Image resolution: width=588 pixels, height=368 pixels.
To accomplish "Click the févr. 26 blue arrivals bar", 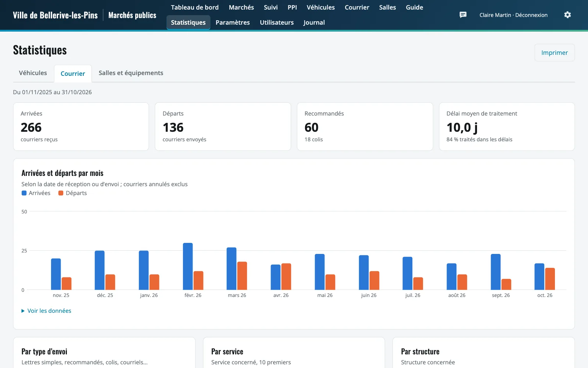I will 188,266.
